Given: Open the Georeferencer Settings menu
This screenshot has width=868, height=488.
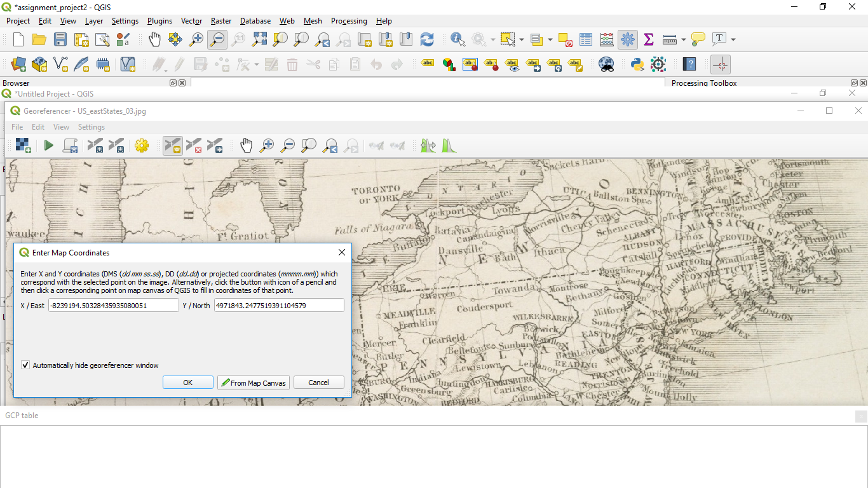Looking at the screenshot, I should [x=92, y=127].
